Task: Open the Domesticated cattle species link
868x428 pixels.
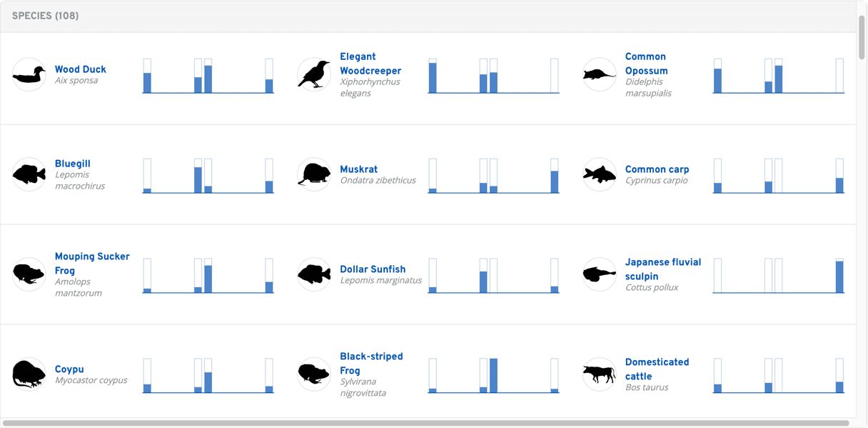Action: point(657,368)
